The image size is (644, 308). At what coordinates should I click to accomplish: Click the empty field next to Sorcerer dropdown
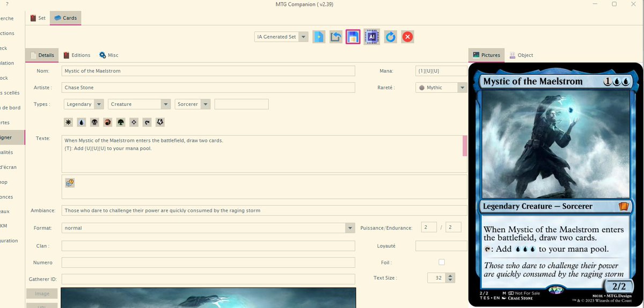(x=241, y=104)
